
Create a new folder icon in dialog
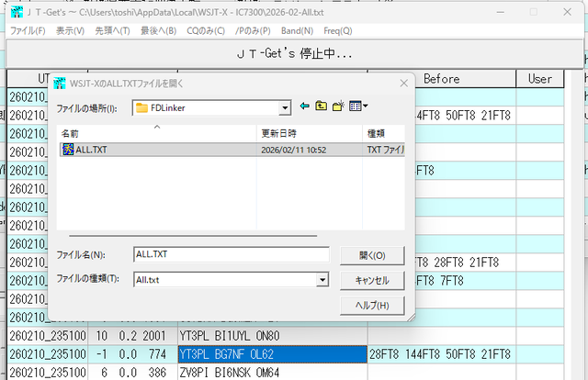[x=338, y=106]
